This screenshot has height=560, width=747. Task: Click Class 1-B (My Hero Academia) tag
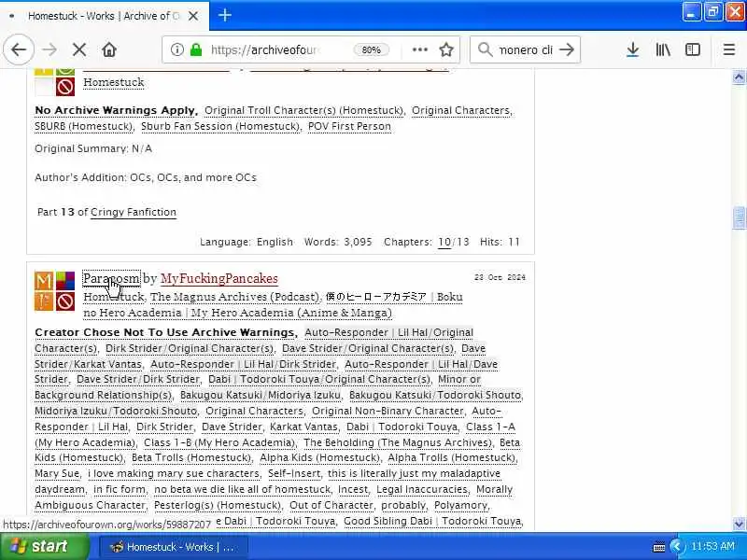219,442
